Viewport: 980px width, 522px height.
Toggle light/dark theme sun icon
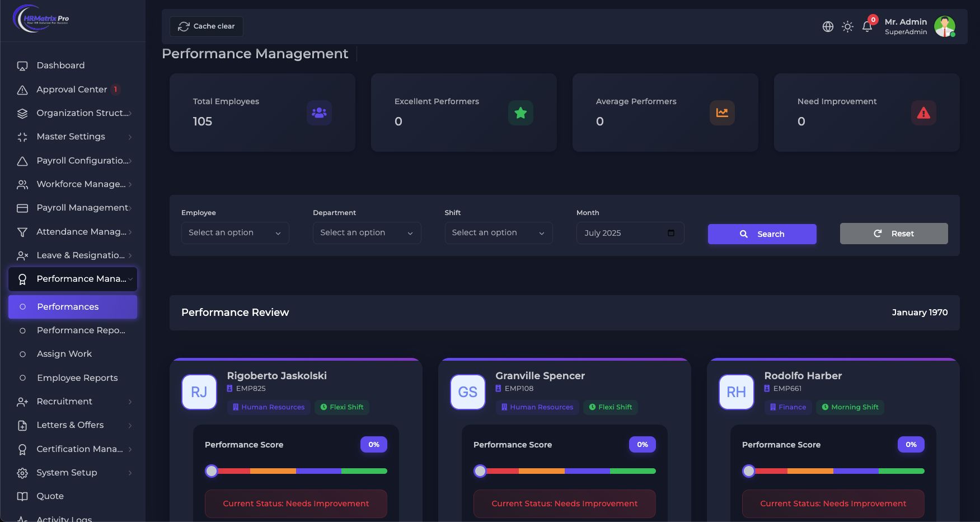tap(847, 26)
